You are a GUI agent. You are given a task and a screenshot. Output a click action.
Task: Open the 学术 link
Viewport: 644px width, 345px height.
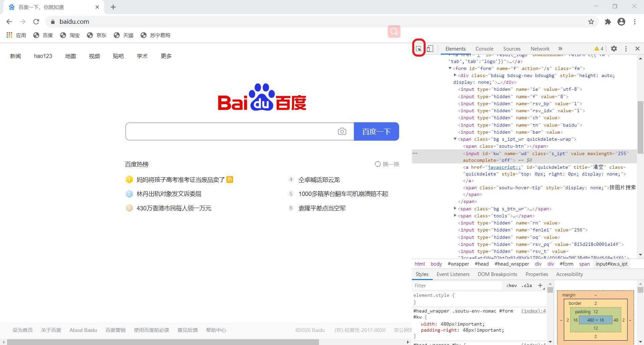click(x=142, y=56)
